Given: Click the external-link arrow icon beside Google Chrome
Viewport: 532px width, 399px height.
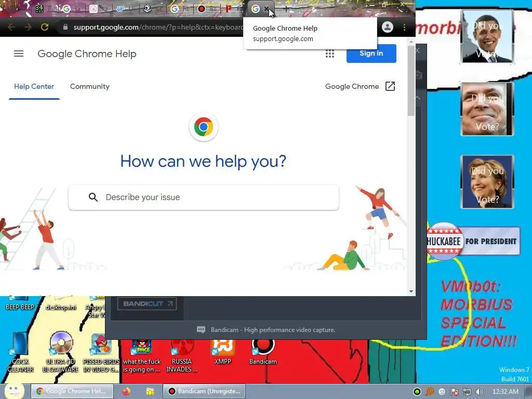Looking at the screenshot, I should pyautogui.click(x=390, y=86).
